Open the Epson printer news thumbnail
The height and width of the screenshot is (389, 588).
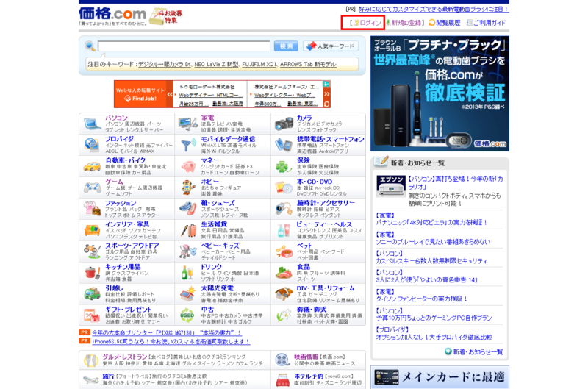pos(391,186)
